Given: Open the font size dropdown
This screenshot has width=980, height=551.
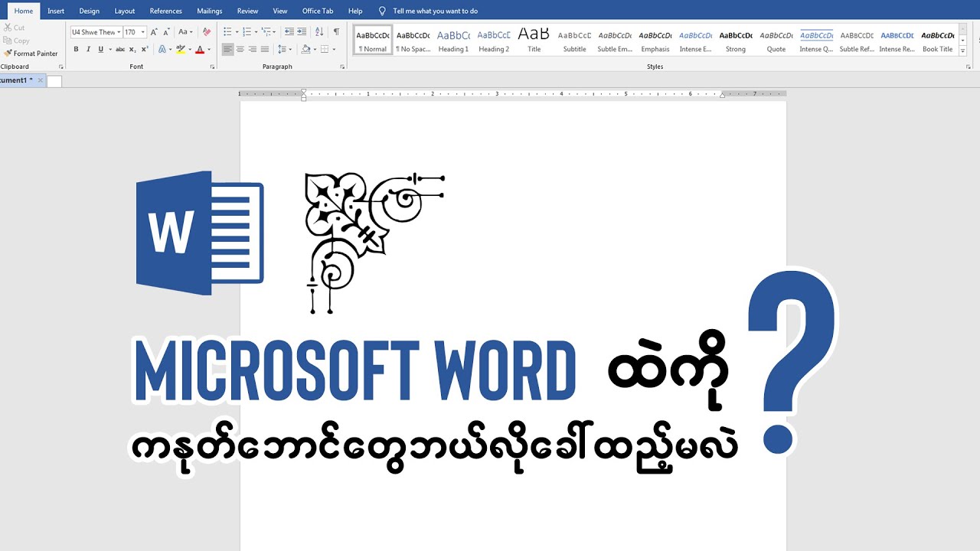Looking at the screenshot, I should click(x=143, y=32).
